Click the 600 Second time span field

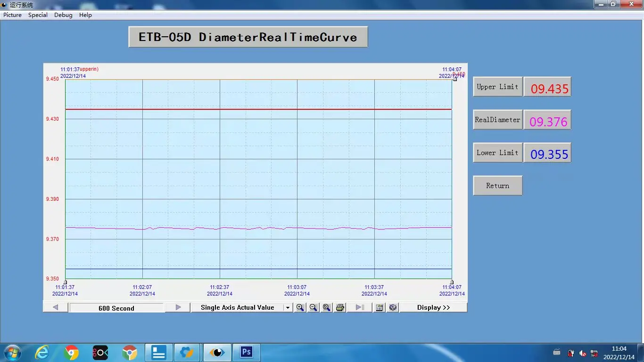point(116,308)
